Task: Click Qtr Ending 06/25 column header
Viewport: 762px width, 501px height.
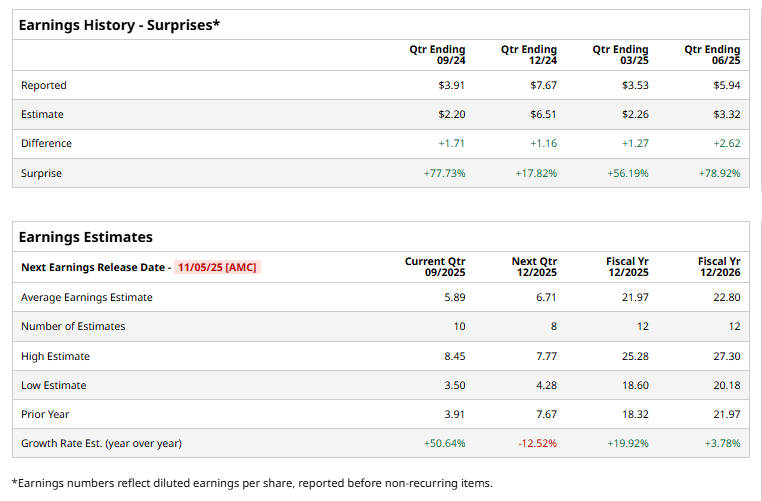Action: pos(712,55)
